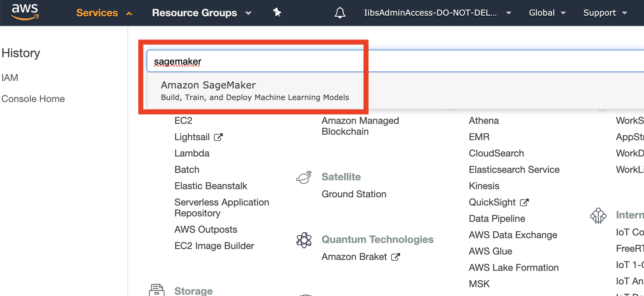Open Amazon Braket service link
The image size is (644, 296).
354,257
